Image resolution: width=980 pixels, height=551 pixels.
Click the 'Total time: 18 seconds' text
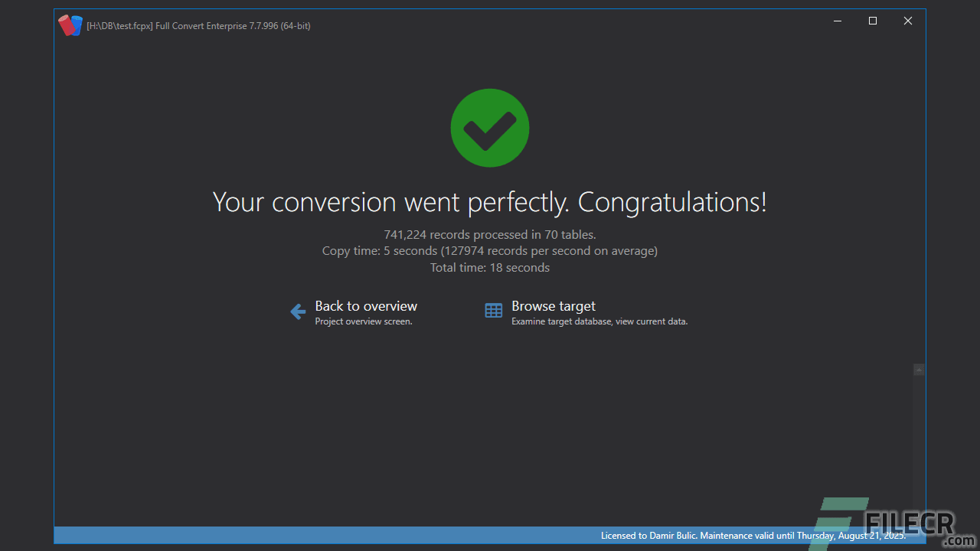coord(489,267)
